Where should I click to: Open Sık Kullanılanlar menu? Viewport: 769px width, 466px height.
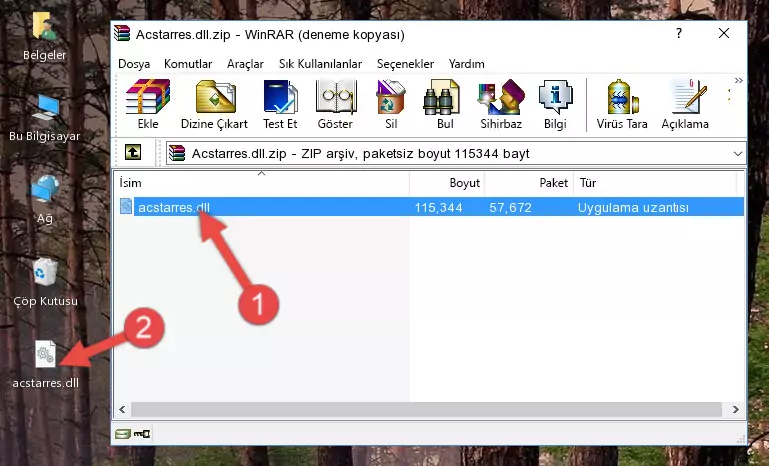[x=320, y=64]
